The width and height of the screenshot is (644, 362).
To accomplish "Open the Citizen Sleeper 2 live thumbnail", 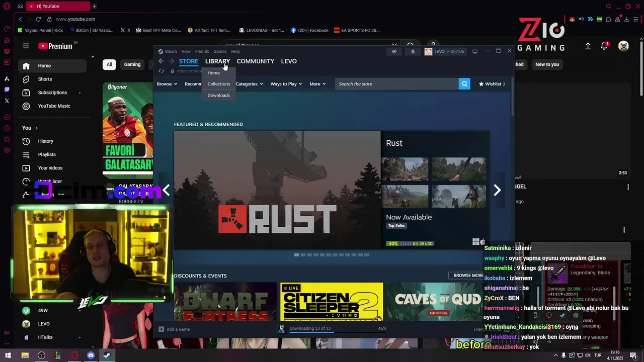I will [332, 302].
